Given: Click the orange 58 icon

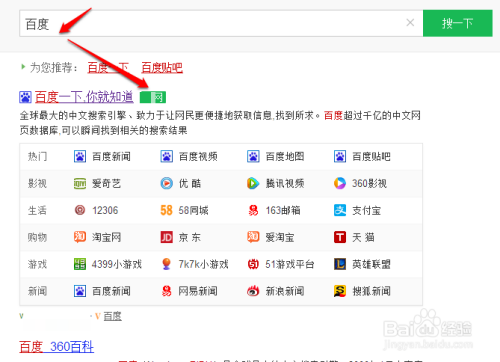Looking at the screenshot, I should [166, 210].
